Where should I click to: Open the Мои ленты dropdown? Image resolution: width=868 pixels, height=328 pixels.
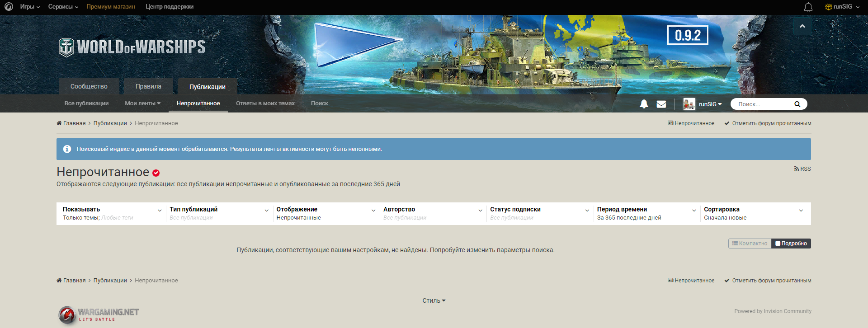point(143,103)
